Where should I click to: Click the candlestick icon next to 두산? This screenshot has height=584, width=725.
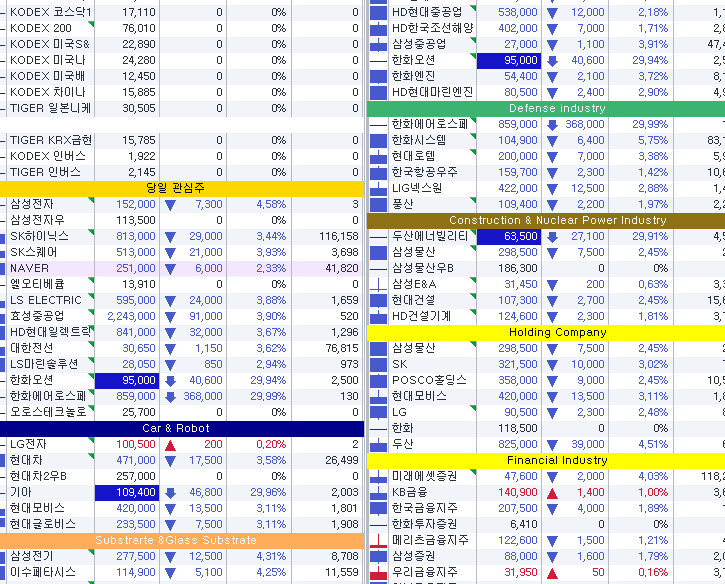pos(378,444)
